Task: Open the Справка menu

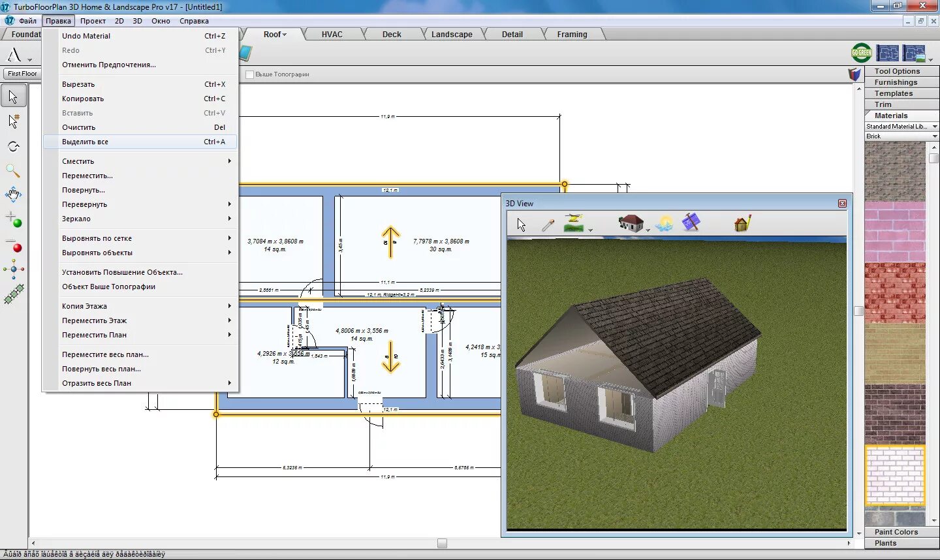Action: (194, 21)
